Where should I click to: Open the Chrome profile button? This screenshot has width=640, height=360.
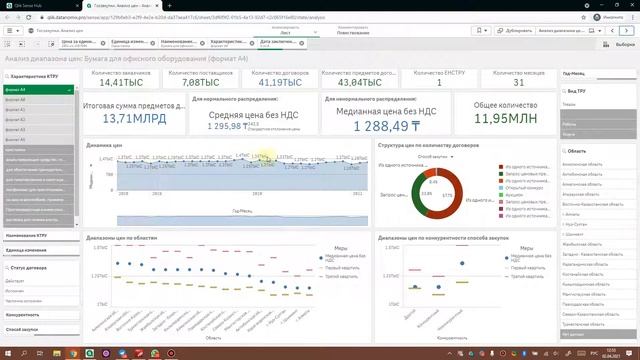tap(608, 18)
